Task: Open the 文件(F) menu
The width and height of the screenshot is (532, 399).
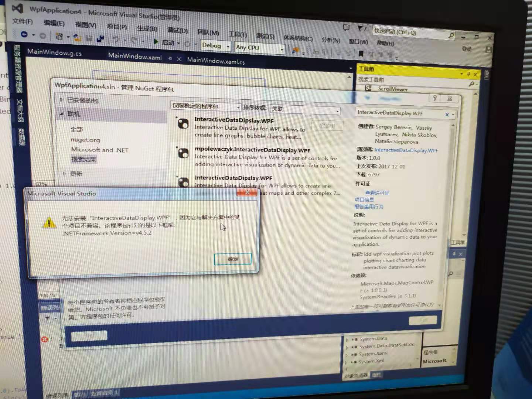Action: click(23, 21)
